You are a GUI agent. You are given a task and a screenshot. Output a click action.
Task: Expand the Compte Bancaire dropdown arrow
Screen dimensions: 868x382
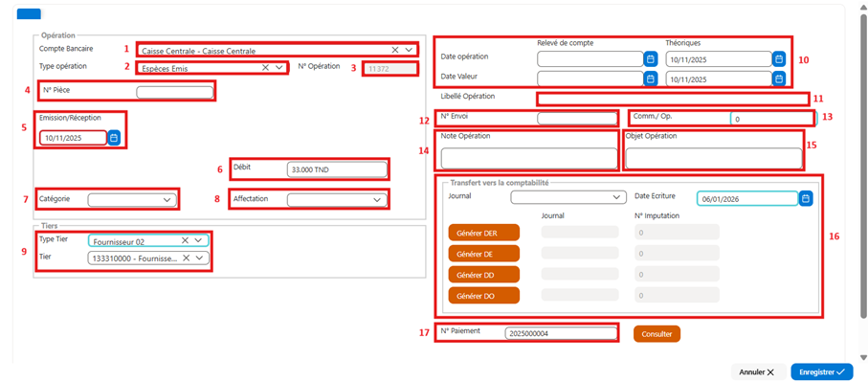click(x=409, y=50)
